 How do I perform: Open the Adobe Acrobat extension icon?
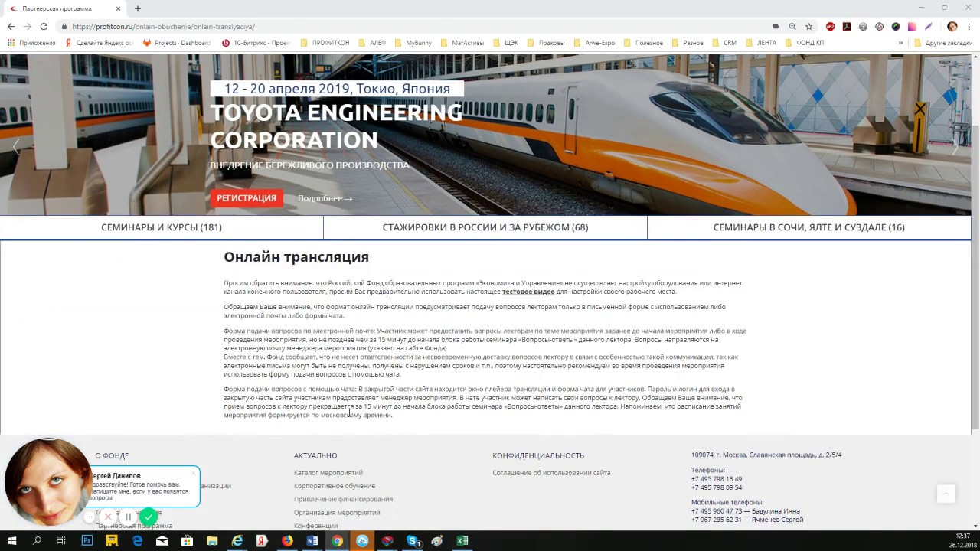(847, 26)
